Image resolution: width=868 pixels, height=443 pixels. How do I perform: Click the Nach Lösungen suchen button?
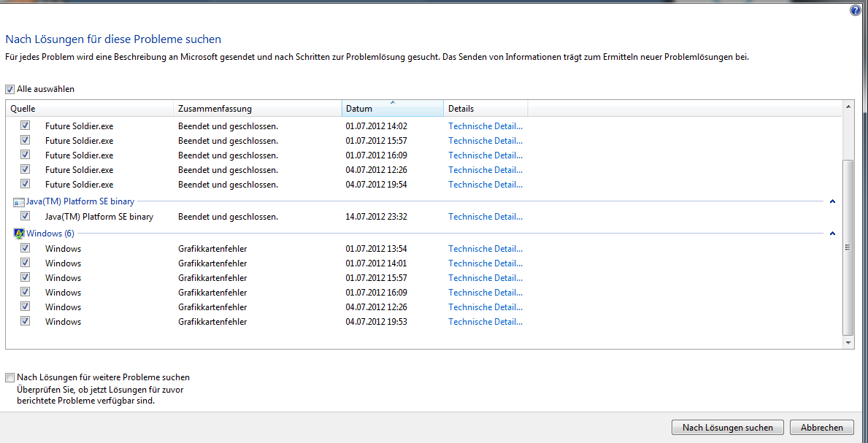[x=727, y=428]
